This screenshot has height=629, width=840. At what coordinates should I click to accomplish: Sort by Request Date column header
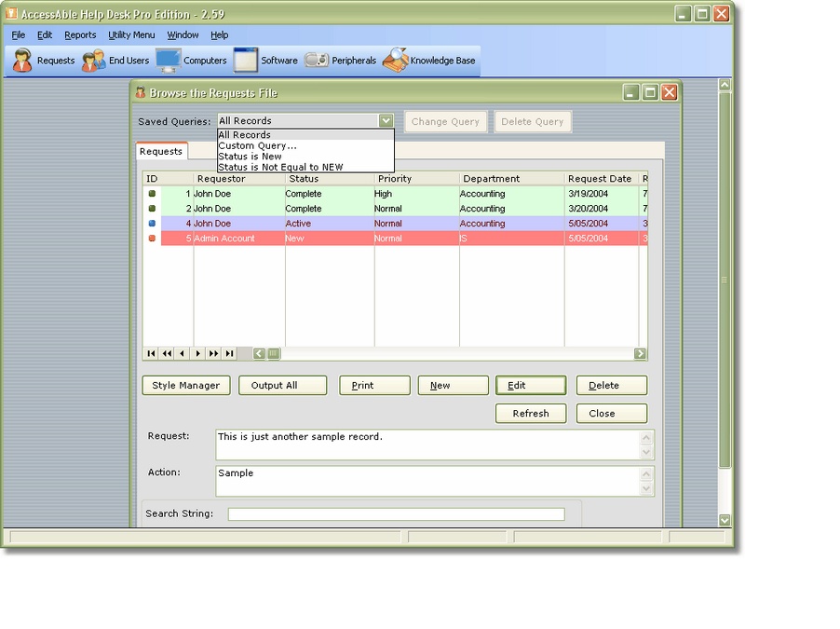click(x=601, y=179)
